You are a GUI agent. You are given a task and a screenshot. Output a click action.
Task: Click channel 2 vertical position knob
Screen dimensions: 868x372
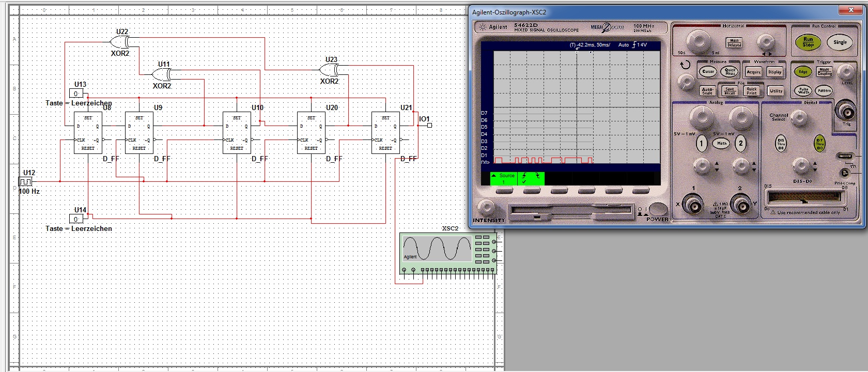pyautogui.click(x=740, y=165)
